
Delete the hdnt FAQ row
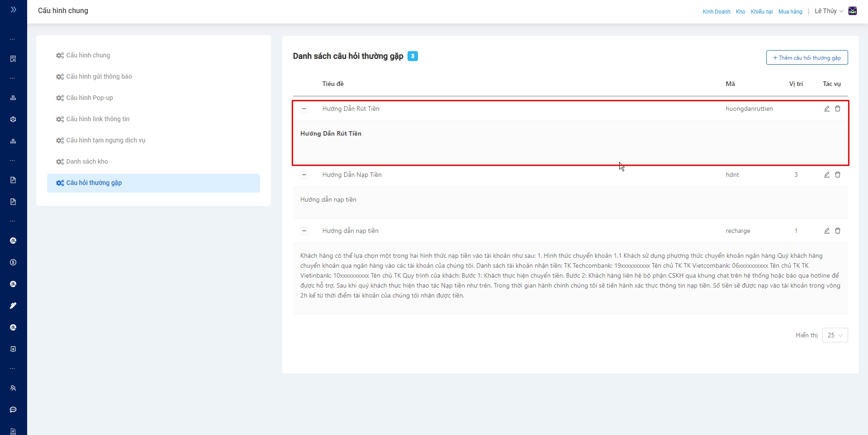[838, 175]
